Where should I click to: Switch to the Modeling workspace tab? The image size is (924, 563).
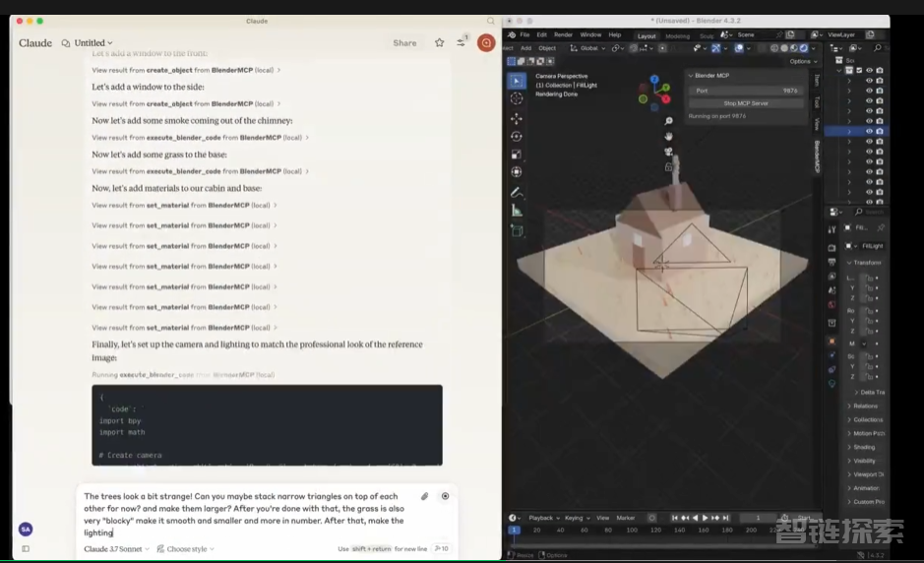pos(677,36)
